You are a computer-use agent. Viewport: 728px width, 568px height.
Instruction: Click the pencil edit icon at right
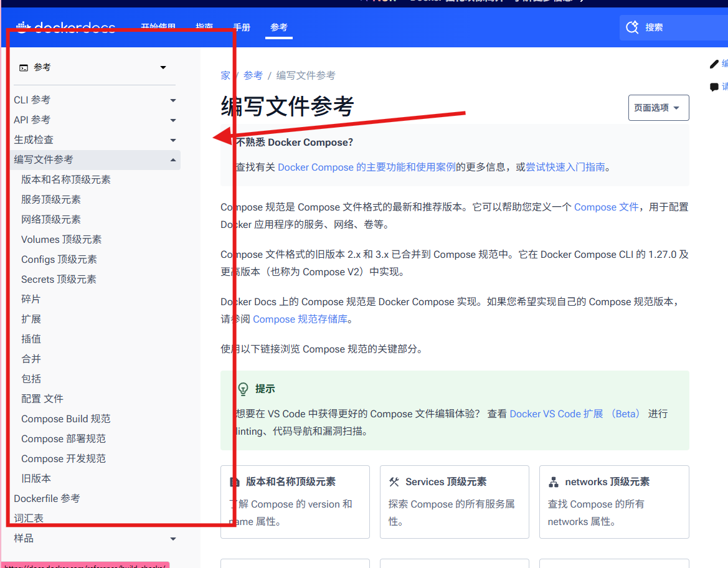coord(714,64)
